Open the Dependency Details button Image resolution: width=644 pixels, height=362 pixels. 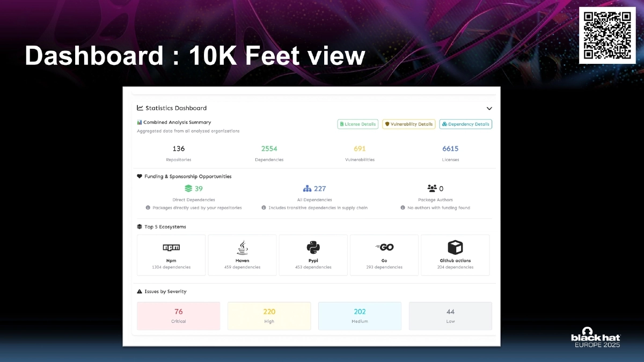465,124
